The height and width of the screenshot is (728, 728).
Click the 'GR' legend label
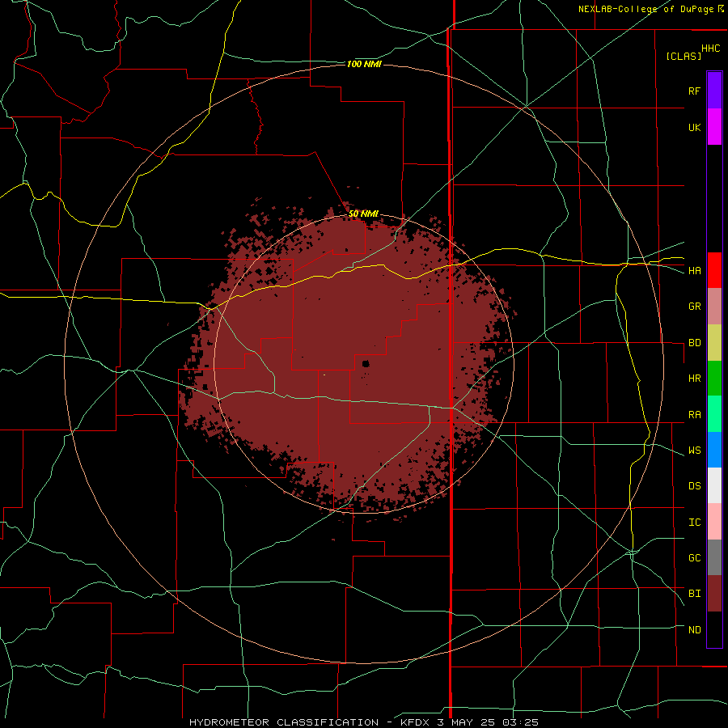(694, 307)
